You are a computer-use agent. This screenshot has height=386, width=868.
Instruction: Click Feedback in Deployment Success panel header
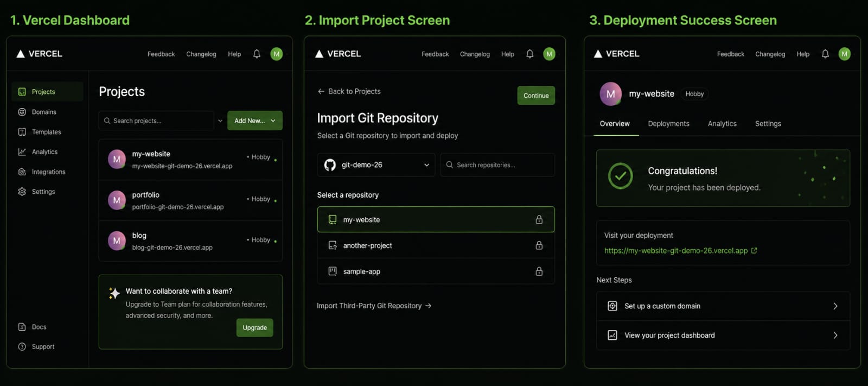click(731, 54)
